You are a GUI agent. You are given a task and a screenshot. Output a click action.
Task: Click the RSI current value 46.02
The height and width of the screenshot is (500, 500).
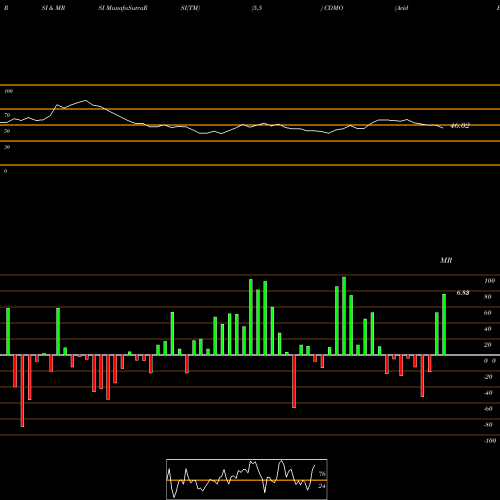point(460,126)
